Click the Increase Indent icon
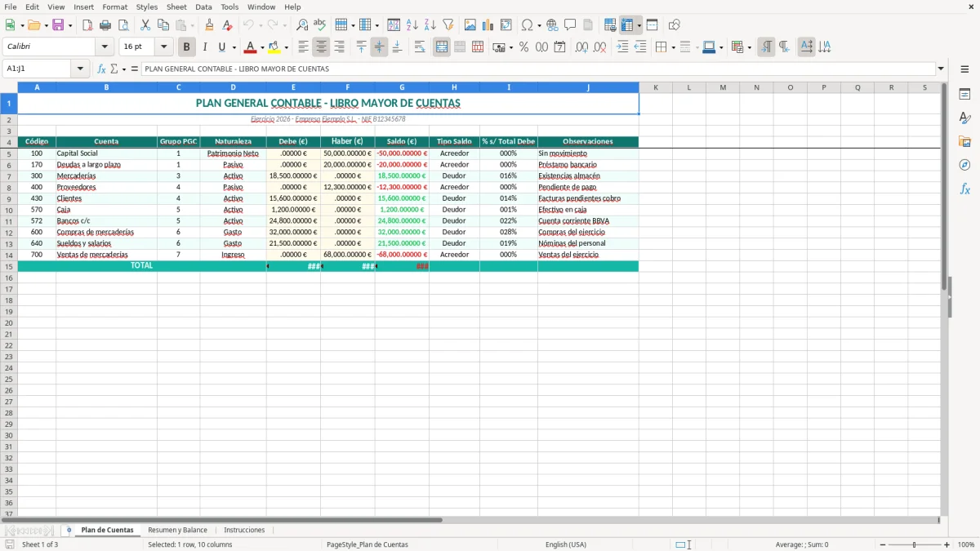980x551 pixels. [622, 47]
